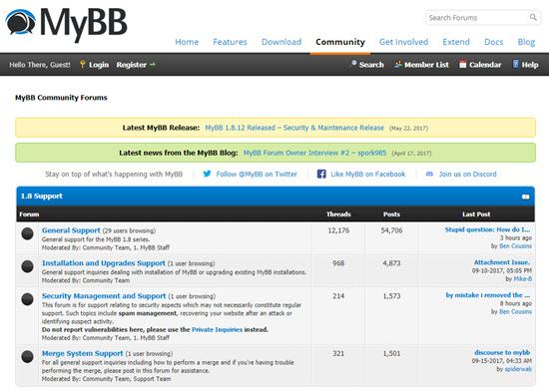Open the Download tab
The width and height of the screenshot is (549, 392).
click(281, 42)
